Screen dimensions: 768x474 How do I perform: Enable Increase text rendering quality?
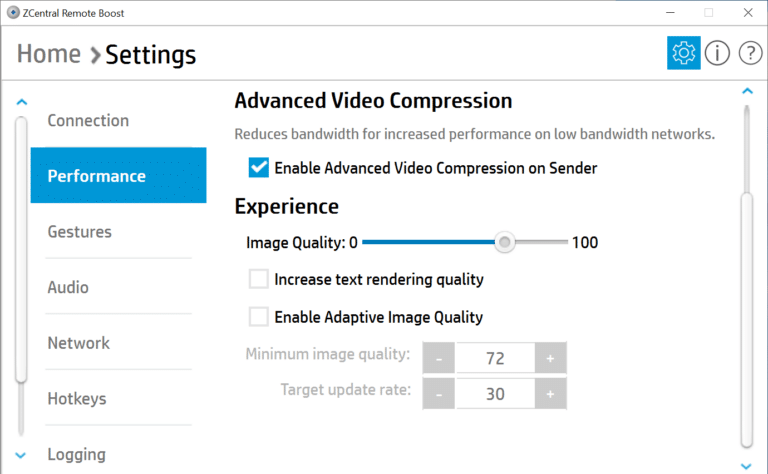pos(259,279)
